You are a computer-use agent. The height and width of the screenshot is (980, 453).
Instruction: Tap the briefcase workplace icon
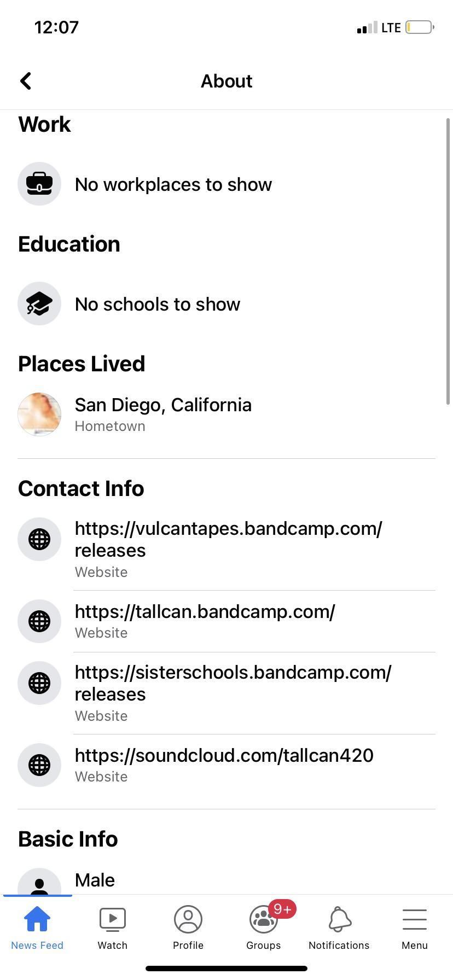pyautogui.click(x=39, y=184)
